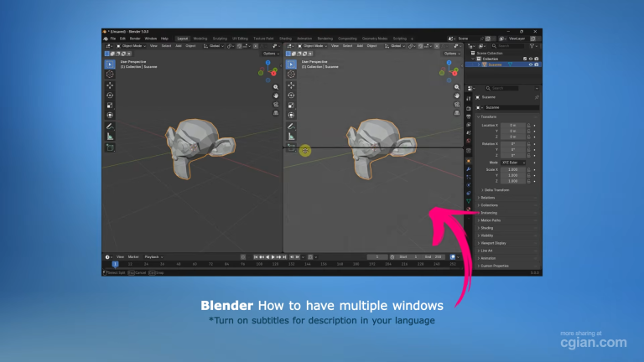Screen dimensions: 644x362
Task: Toggle Collection visibility eye in Outliner
Action: (531, 59)
